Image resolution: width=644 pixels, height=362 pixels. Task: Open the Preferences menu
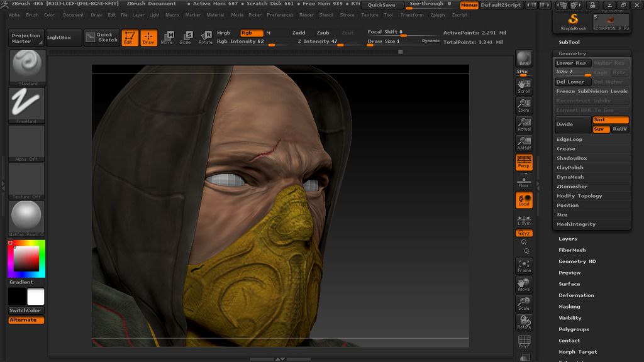pos(280,15)
